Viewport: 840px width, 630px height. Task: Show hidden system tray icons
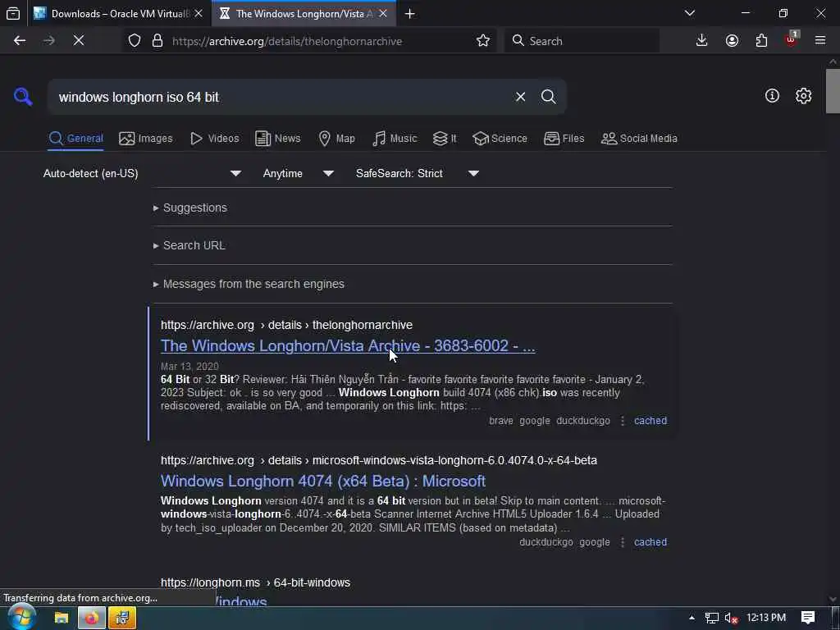692,618
